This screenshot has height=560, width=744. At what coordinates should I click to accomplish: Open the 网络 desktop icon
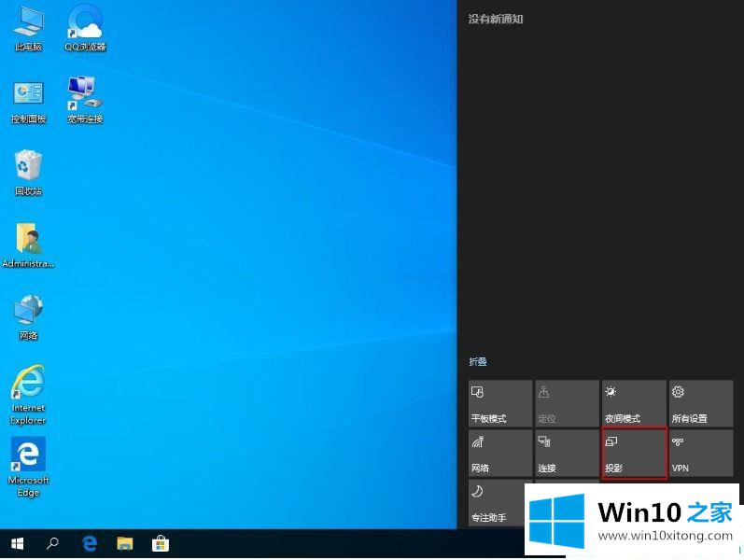point(28,317)
